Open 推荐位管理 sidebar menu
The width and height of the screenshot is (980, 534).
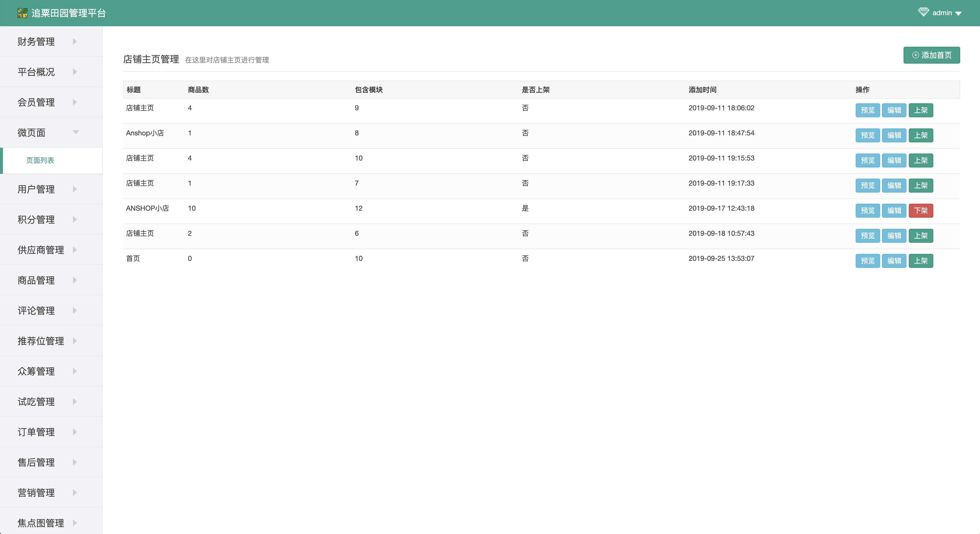pos(51,341)
